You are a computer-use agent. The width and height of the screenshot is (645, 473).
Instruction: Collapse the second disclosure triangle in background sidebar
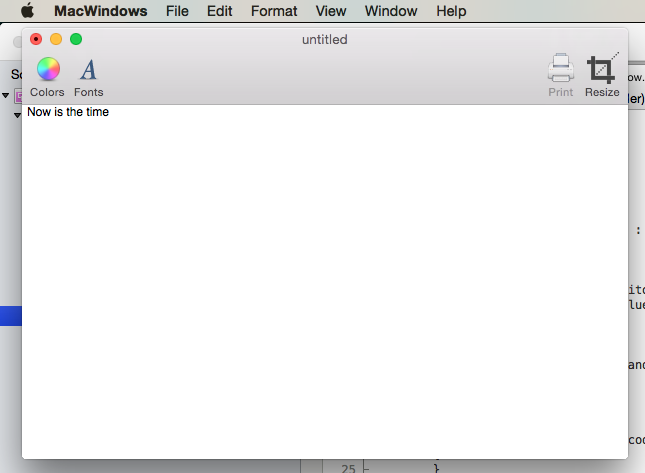(17, 115)
